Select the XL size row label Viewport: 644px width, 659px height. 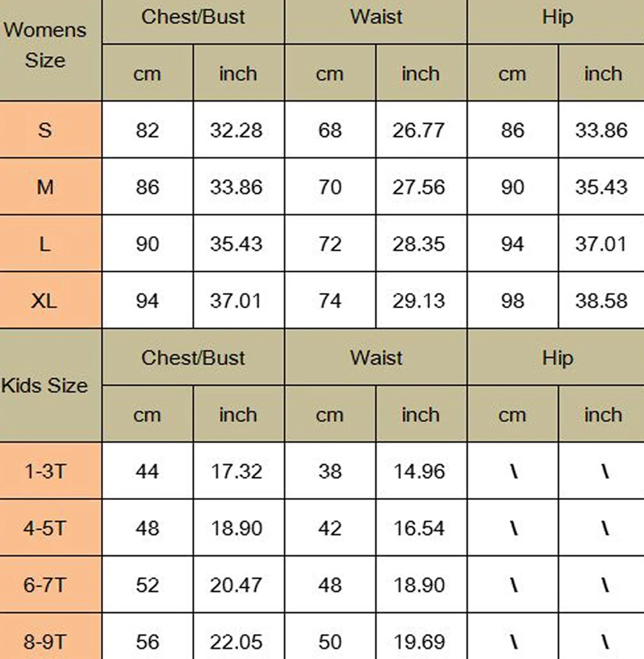(x=50, y=300)
